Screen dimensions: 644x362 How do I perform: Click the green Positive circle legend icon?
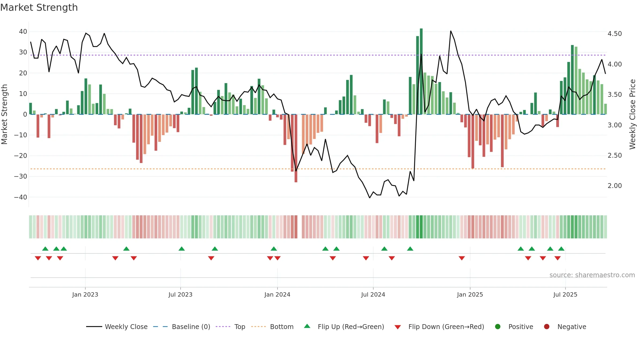[x=498, y=327]
